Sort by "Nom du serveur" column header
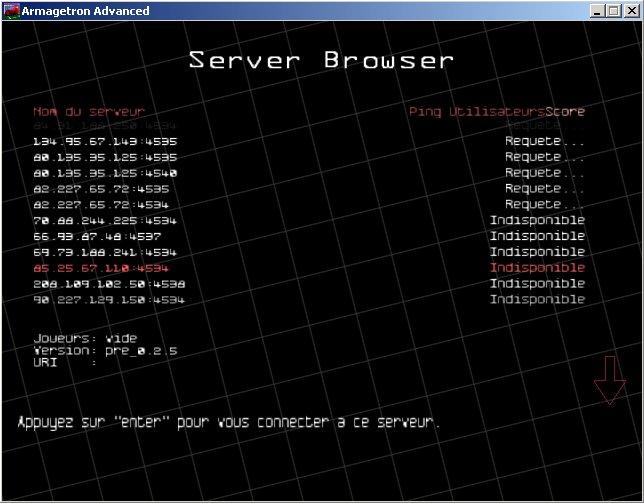The height and width of the screenshot is (503, 644). [x=89, y=111]
